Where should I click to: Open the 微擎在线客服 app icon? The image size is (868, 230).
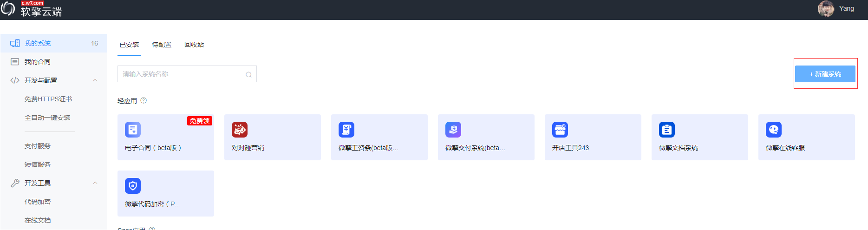774,130
